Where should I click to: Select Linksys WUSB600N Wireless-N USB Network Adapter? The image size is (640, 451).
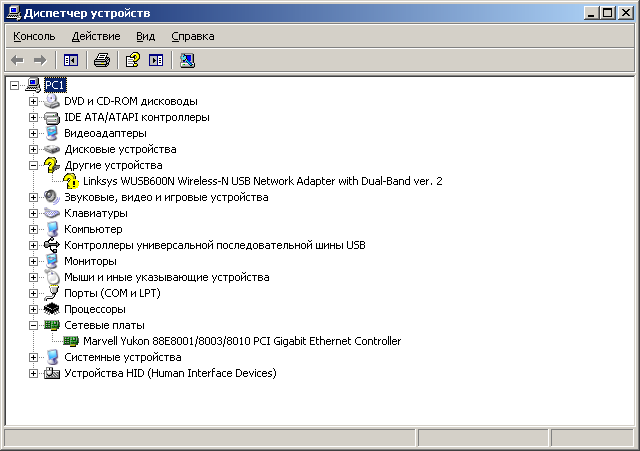click(x=262, y=181)
